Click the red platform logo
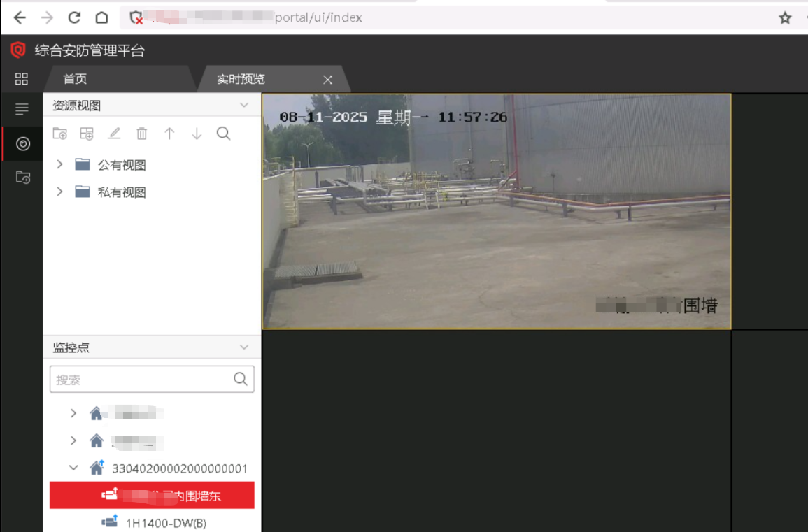 [18, 50]
